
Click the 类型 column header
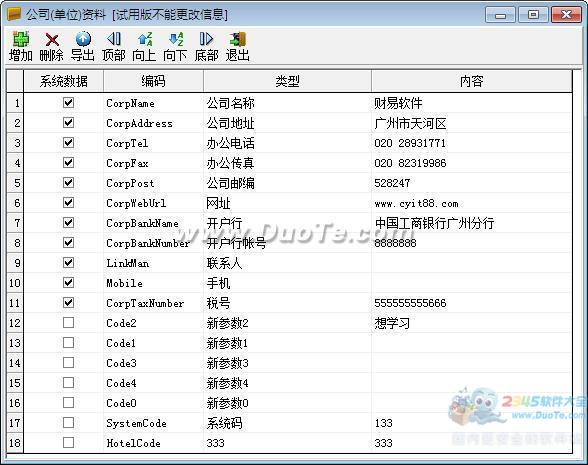(x=287, y=81)
